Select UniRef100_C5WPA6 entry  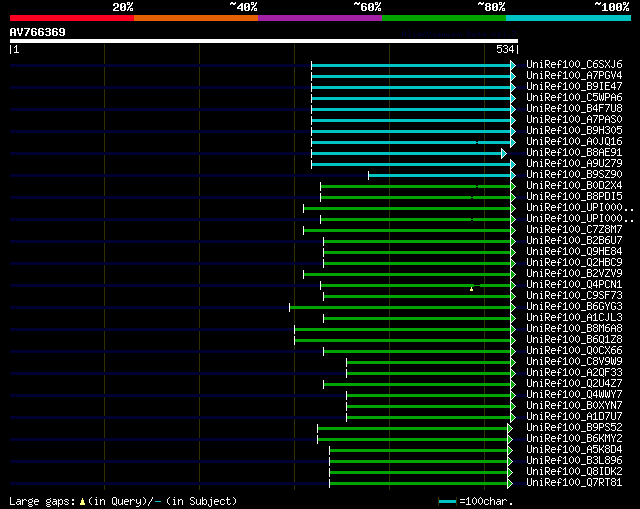pos(574,98)
